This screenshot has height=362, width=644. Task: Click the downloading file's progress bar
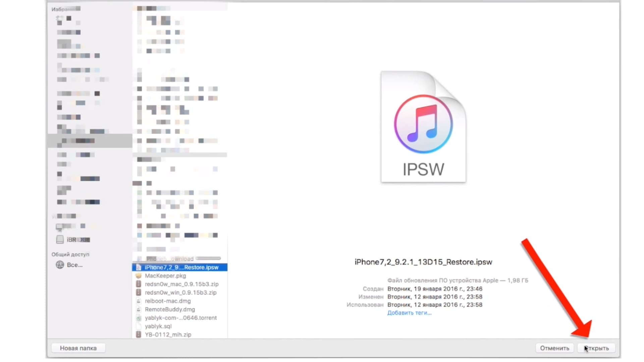[x=208, y=258]
